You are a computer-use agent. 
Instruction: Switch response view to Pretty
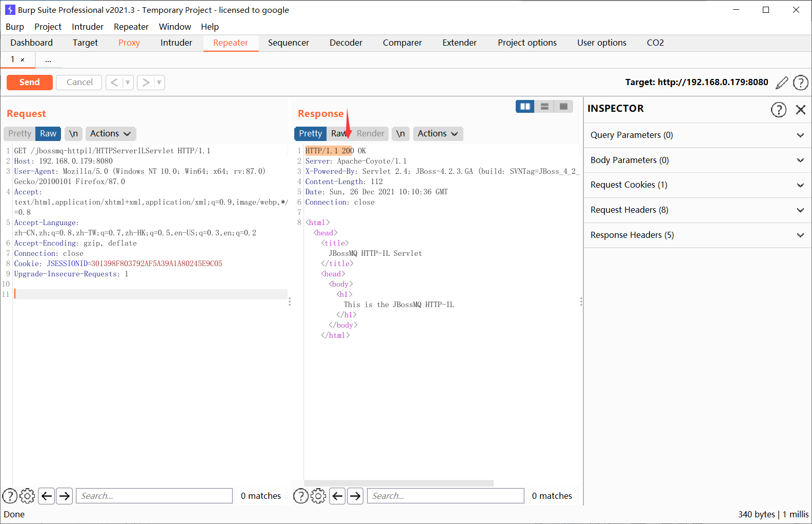[x=310, y=133]
